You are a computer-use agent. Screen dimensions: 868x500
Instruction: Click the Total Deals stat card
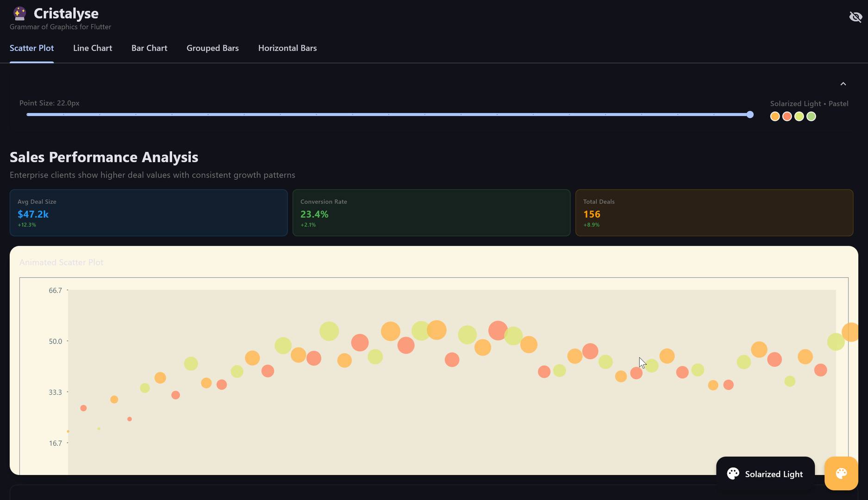[x=714, y=213]
